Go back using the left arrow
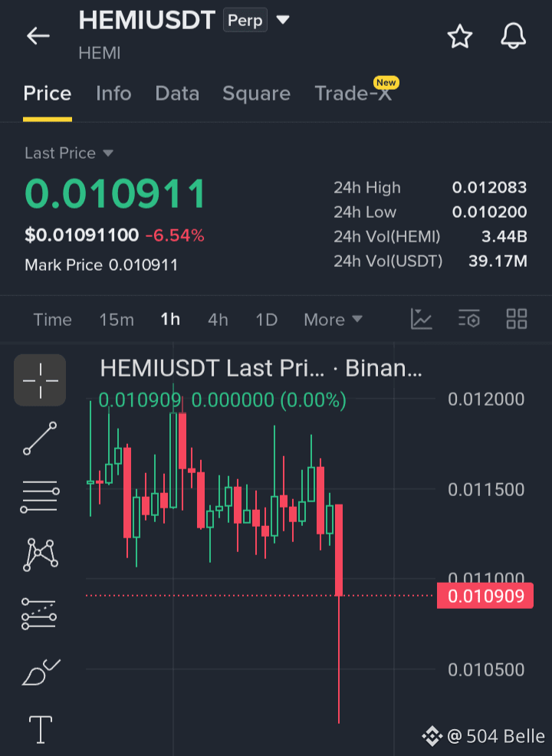Image resolution: width=552 pixels, height=756 pixels. click(38, 36)
